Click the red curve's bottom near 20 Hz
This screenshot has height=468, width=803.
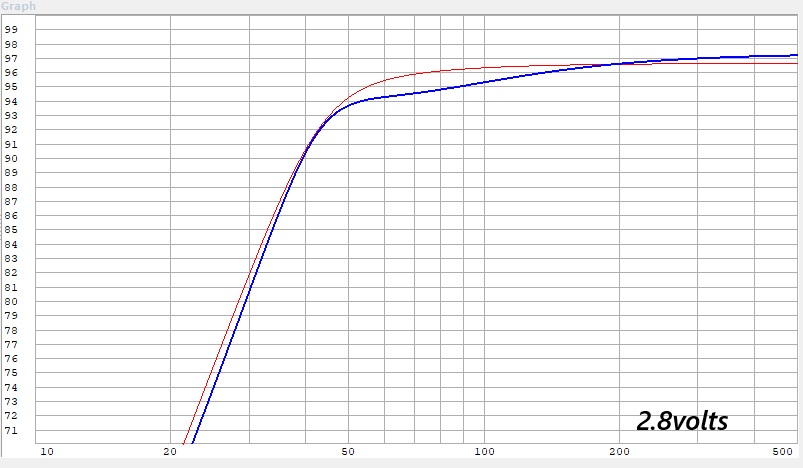[185, 440]
